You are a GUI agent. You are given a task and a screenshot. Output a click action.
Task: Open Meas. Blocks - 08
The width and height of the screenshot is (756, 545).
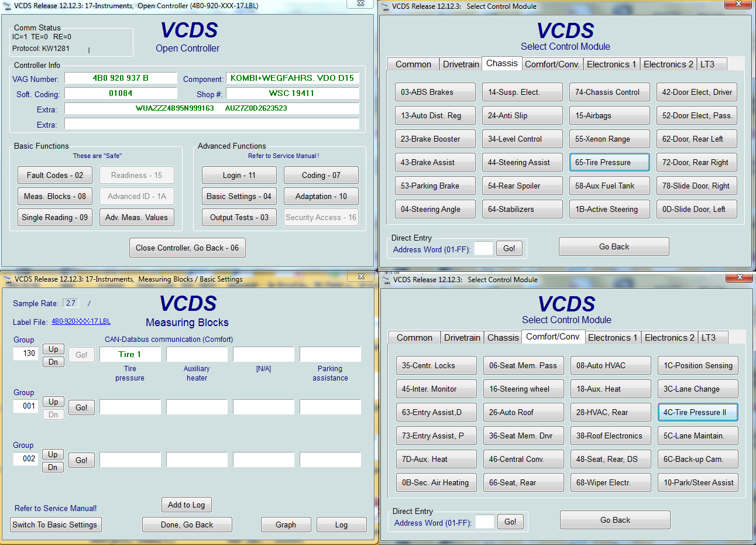[55, 196]
